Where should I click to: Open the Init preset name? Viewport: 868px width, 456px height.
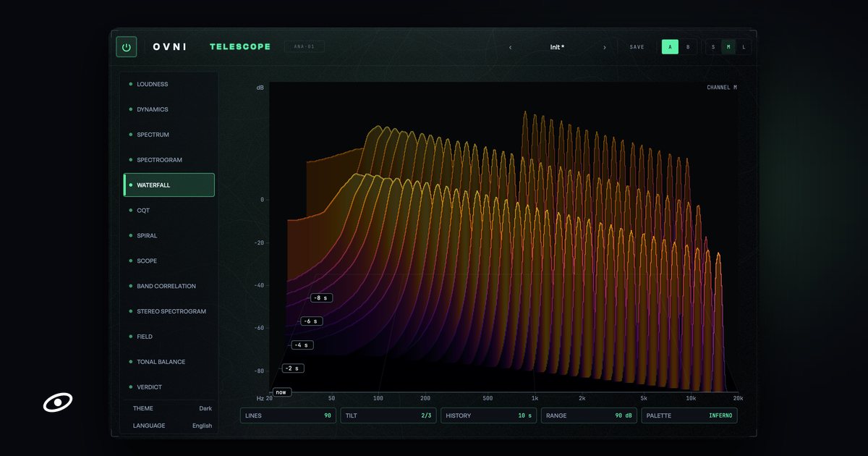(557, 47)
